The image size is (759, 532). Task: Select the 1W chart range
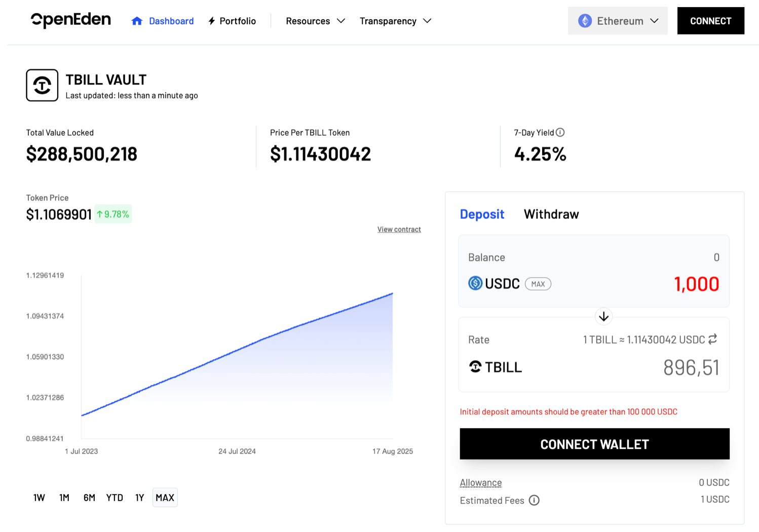click(39, 498)
